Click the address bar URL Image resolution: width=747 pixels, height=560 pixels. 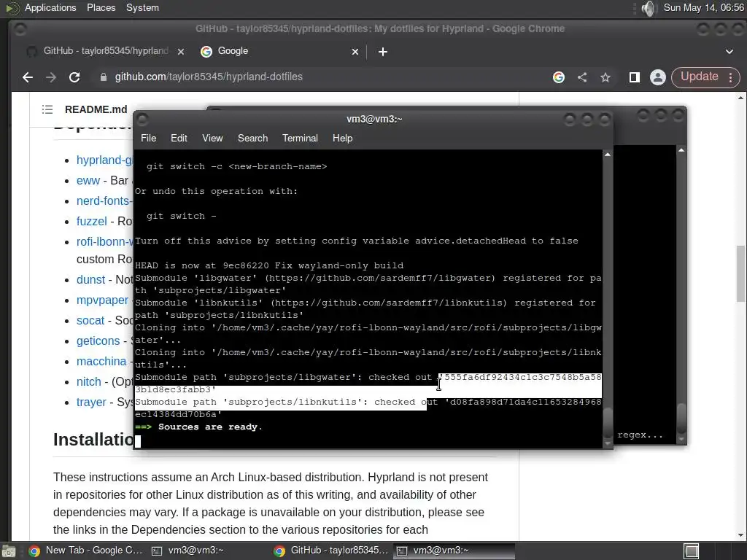[x=209, y=77]
